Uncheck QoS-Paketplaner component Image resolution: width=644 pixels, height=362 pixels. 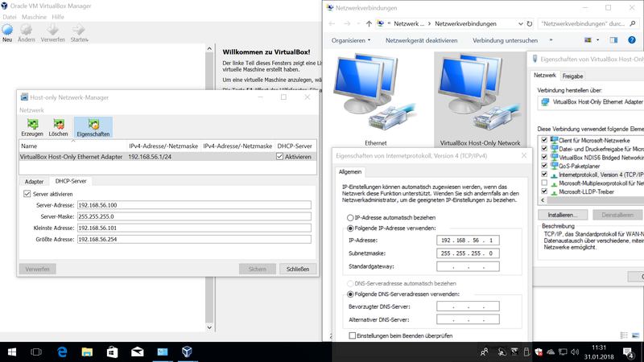pos(544,166)
